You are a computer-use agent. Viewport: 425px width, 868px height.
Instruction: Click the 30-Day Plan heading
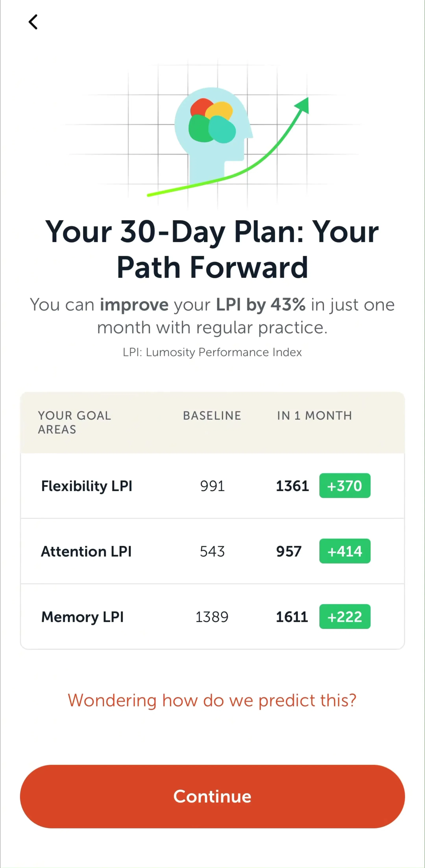(x=212, y=249)
